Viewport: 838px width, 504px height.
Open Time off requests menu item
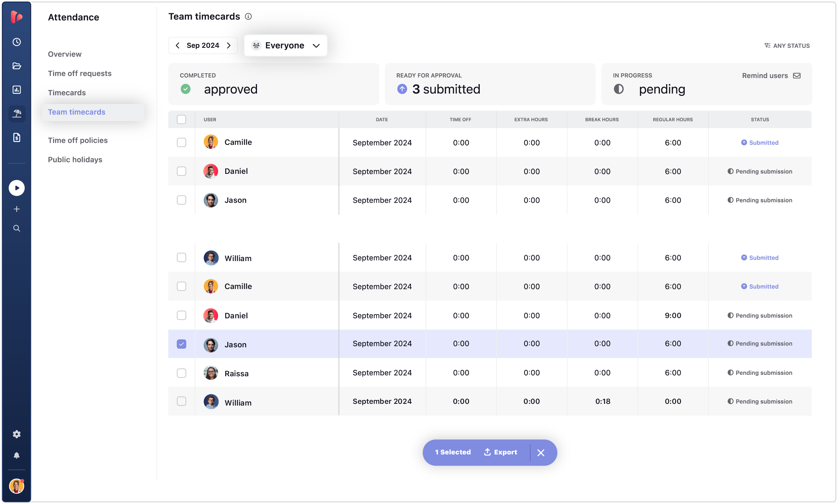pyautogui.click(x=80, y=73)
